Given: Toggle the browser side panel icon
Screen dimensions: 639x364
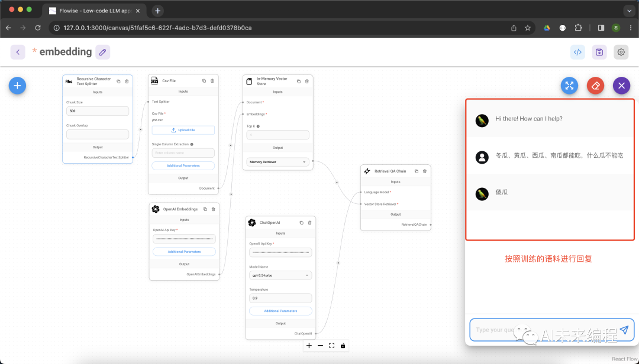Looking at the screenshot, I should pyautogui.click(x=601, y=28).
